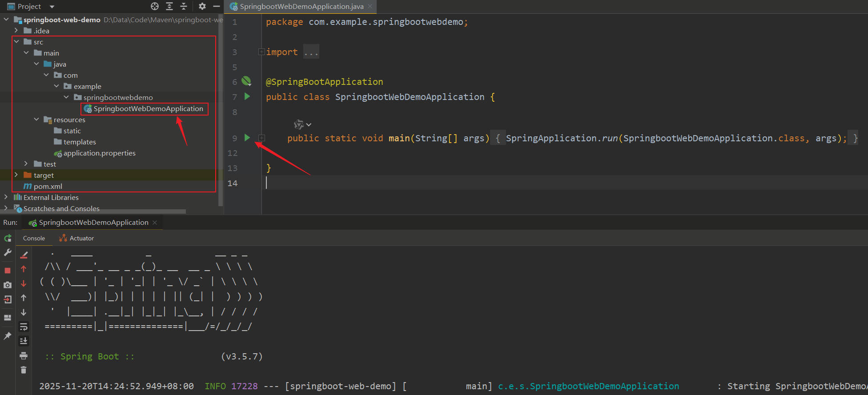Toggle soft-wrap in the console
868x395 pixels.
click(24, 327)
